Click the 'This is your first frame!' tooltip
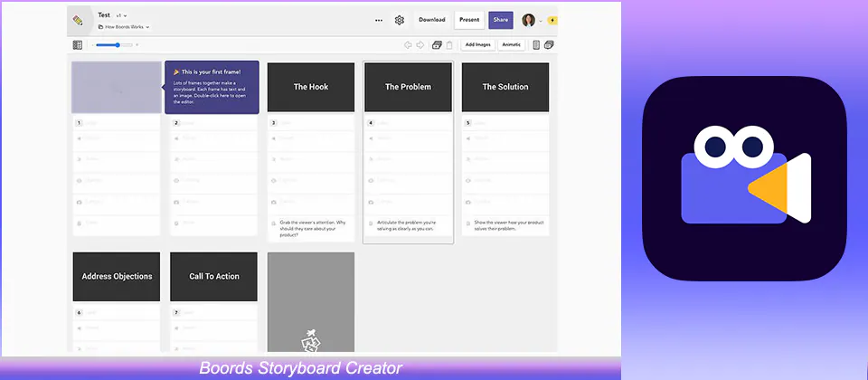This screenshot has height=380, width=868. [212, 87]
